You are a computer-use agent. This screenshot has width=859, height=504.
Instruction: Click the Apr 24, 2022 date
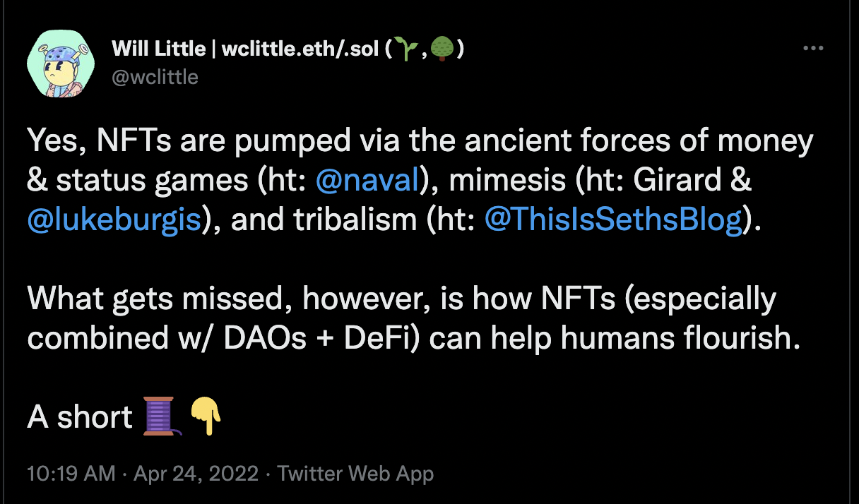pyautogui.click(x=194, y=474)
